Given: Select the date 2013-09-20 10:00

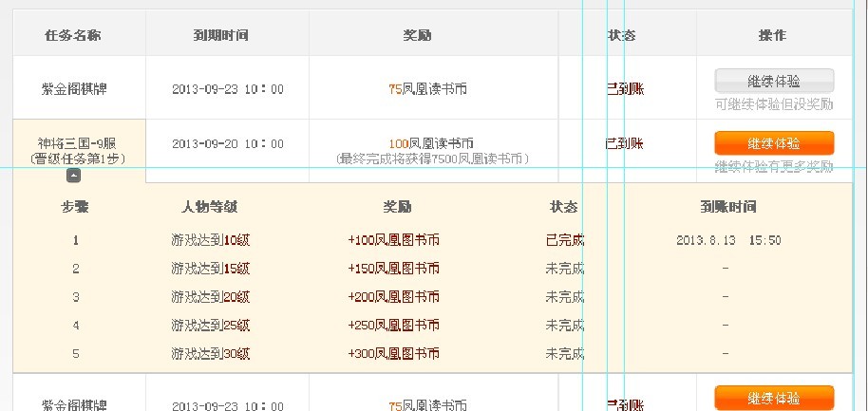Looking at the screenshot, I should [228, 144].
